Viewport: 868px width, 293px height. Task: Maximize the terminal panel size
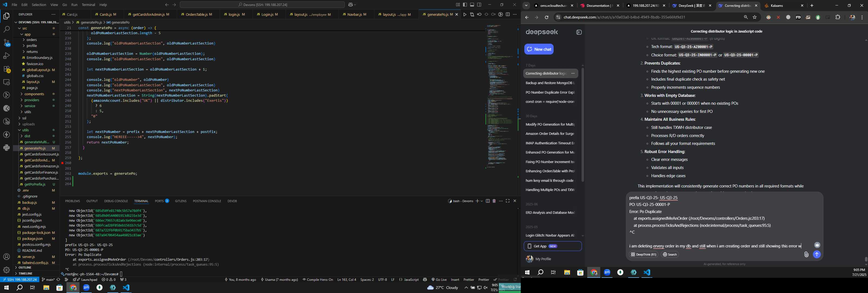508,201
